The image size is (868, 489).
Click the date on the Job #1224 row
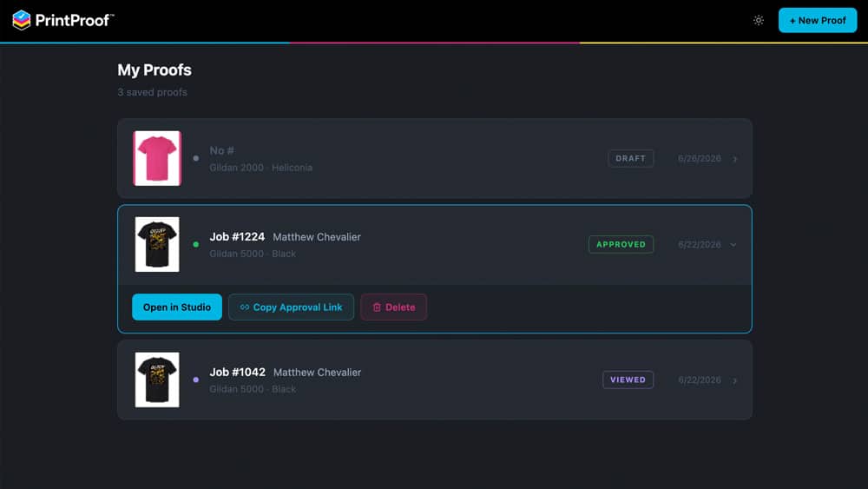pyautogui.click(x=699, y=244)
